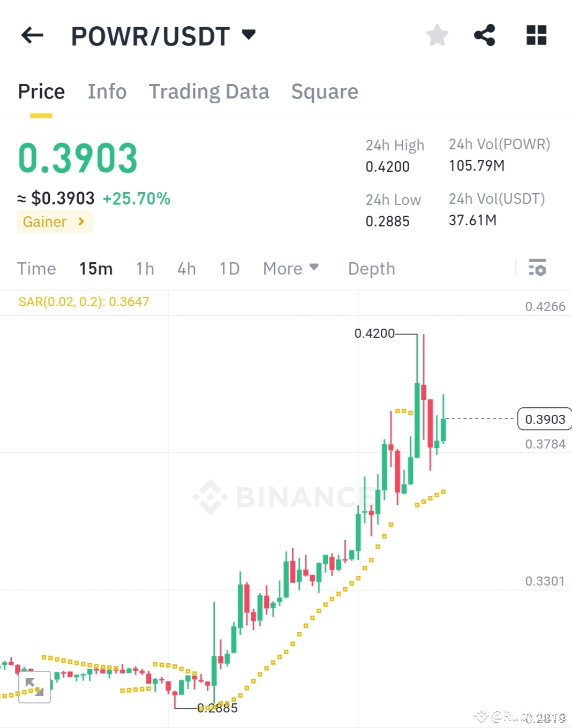
Task: Switch to the Info tab
Action: (107, 91)
